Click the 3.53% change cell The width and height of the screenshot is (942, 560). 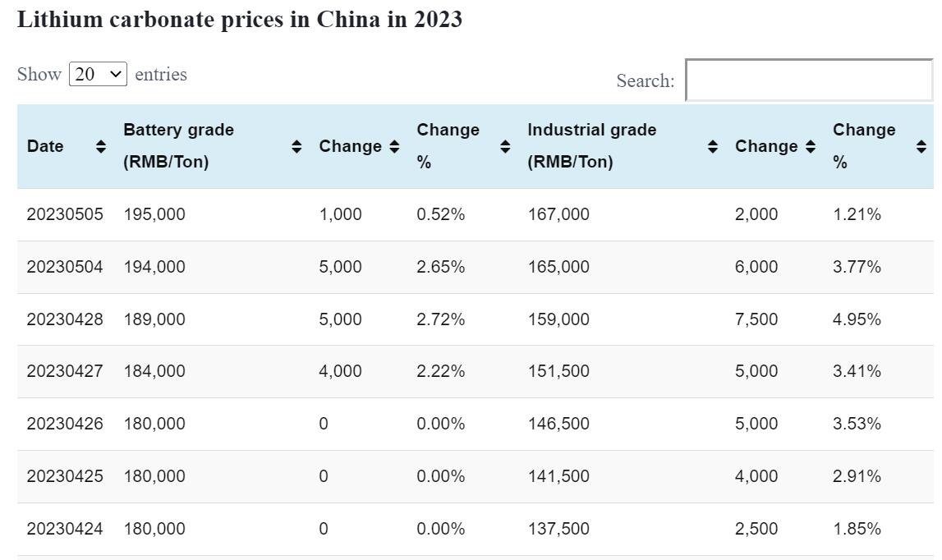pos(857,424)
